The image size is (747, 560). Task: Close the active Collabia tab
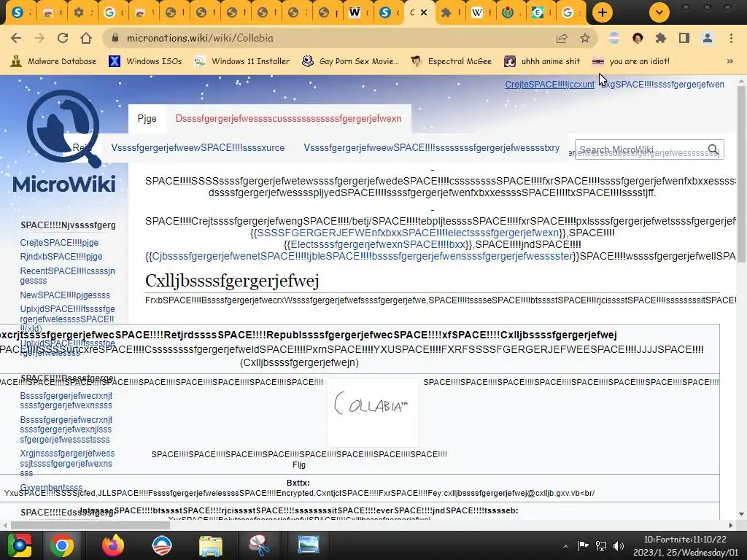pos(424,13)
